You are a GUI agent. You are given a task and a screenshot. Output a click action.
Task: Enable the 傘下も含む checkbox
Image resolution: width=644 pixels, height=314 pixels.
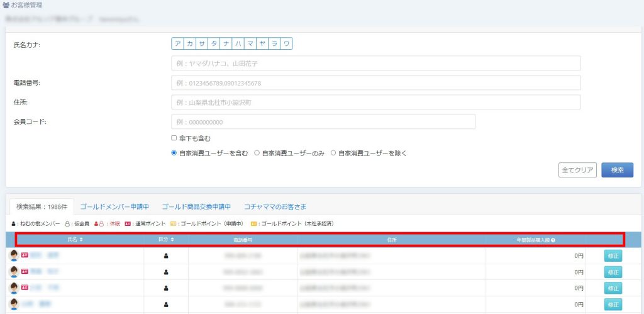click(174, 138)
